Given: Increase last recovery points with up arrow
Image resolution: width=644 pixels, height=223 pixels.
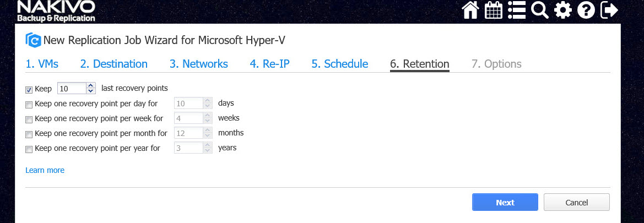Looking at the screenshot, I should click(91, 85).
